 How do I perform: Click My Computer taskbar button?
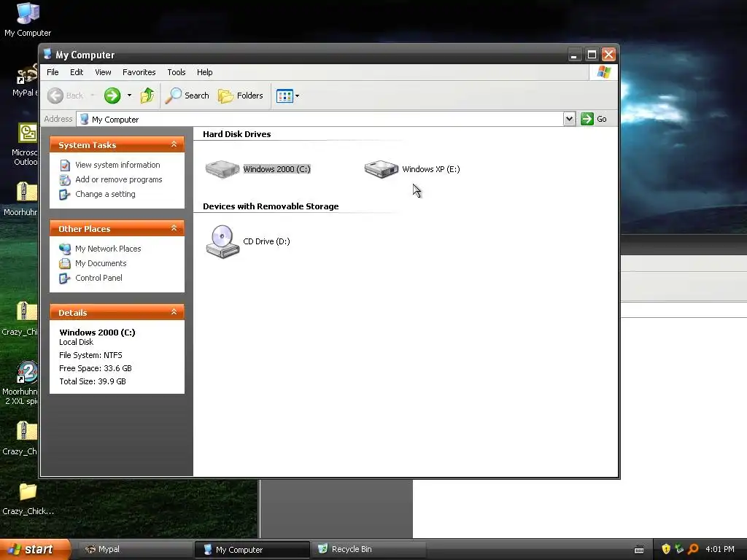coord(252,550)
